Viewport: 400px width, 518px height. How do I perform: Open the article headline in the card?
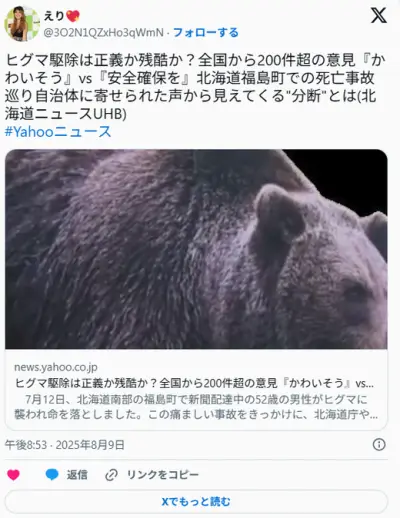coord(194,383)
